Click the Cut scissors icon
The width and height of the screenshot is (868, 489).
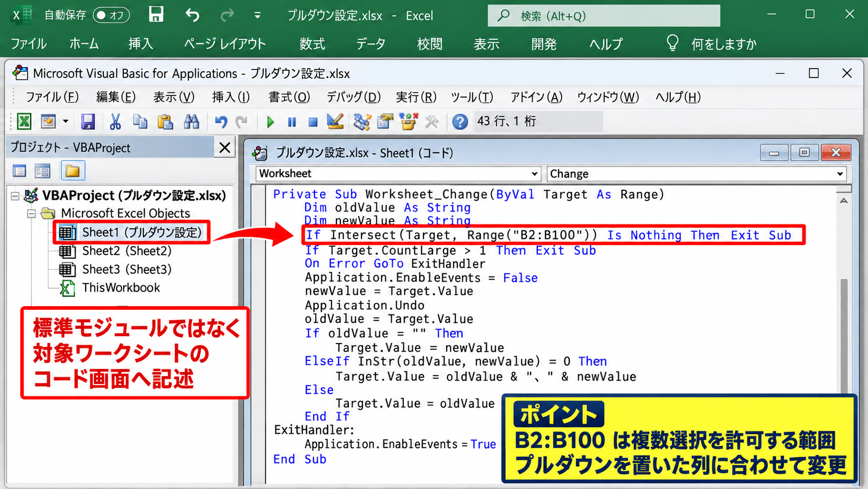click(x=115, y=122)
